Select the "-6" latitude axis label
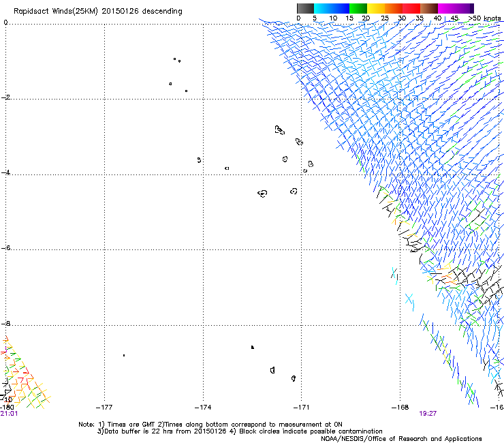Viewport: 504px width, 443px height. (x=5, y=247)
